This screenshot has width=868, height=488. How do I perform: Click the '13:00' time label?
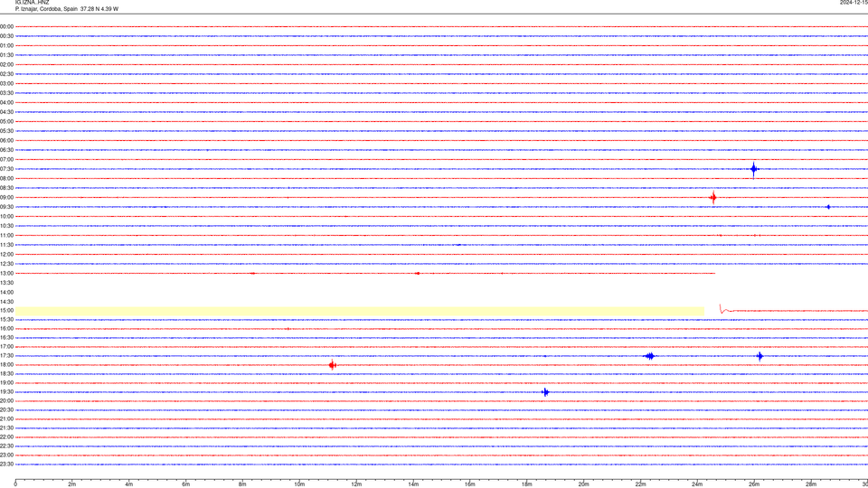pyautogui.click(x=6, y=273)
